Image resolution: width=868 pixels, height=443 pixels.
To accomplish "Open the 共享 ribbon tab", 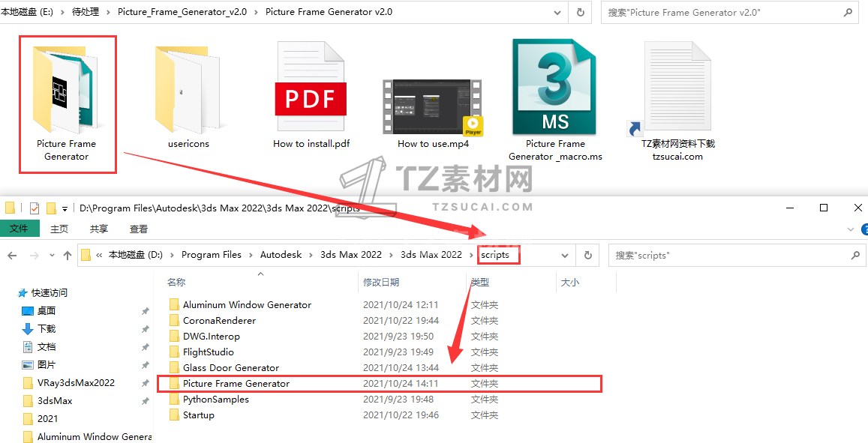I will (99, 229).
